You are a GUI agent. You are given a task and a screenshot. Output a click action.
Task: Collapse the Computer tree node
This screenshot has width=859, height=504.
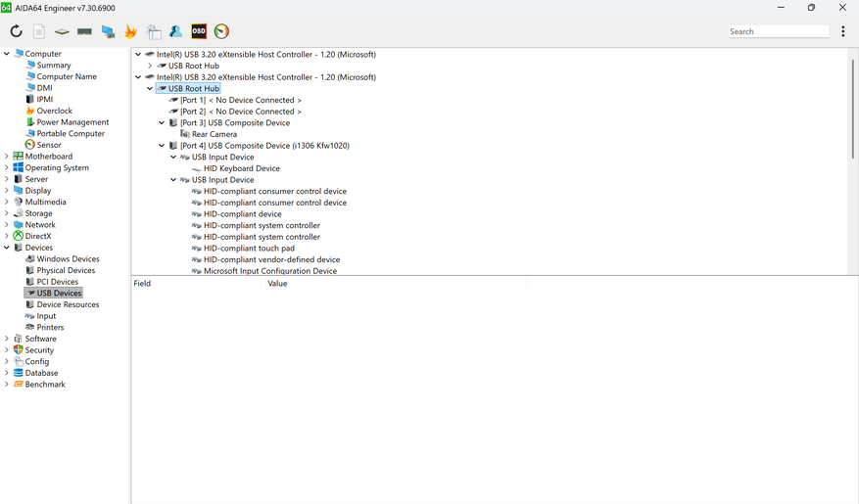7,54
